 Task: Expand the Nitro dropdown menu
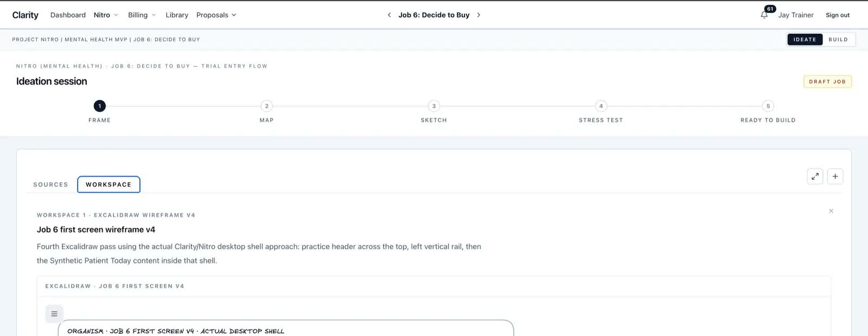(x=106, y=15)
